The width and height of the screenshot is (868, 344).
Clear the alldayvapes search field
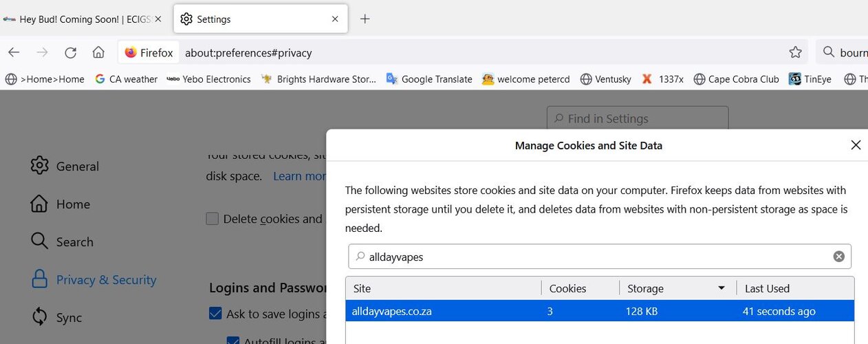click(x=839, y=257)
